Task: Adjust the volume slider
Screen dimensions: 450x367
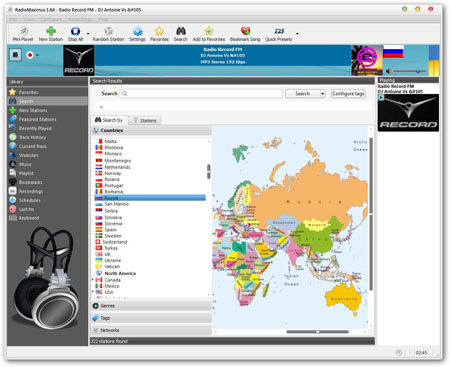Action: [x=410, y=71]
